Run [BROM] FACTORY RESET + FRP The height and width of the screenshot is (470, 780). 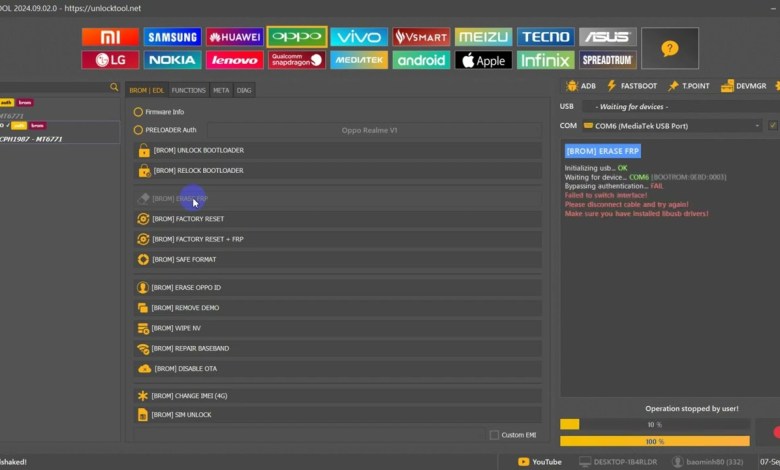click(337, 239)
